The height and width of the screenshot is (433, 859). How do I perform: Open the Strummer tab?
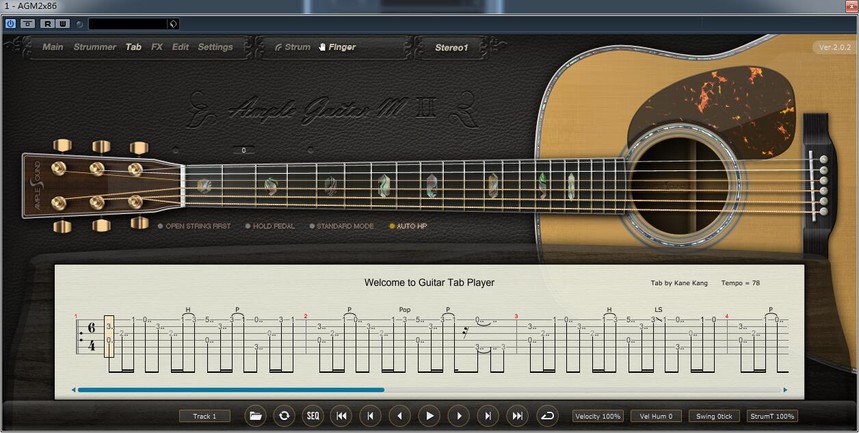point(95,47)
